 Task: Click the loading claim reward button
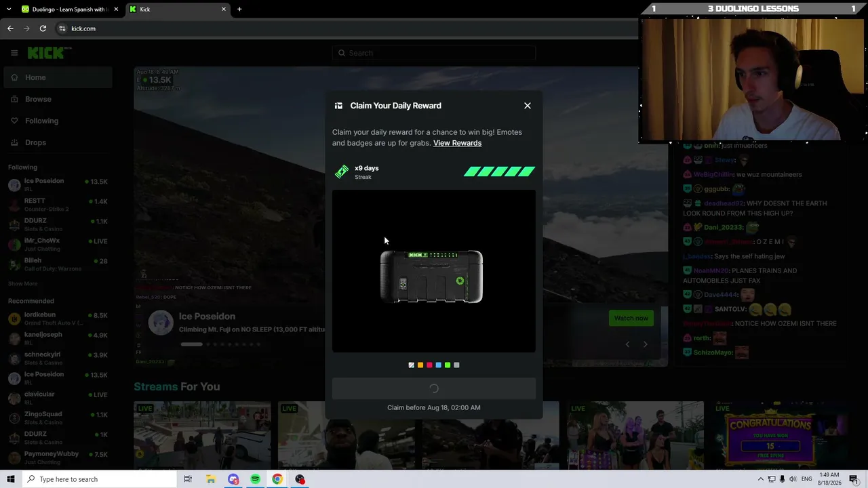coord(434,388)
